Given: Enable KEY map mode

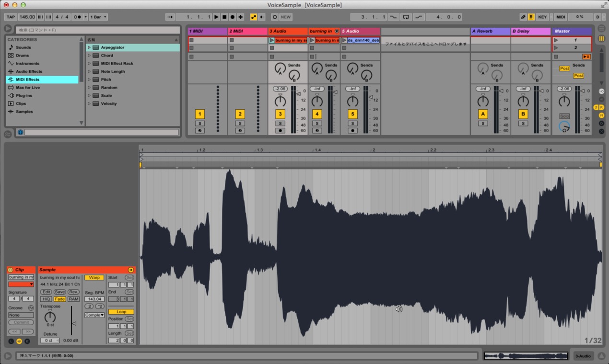Looking at the screenshot, I should click(x=542, y=17).
